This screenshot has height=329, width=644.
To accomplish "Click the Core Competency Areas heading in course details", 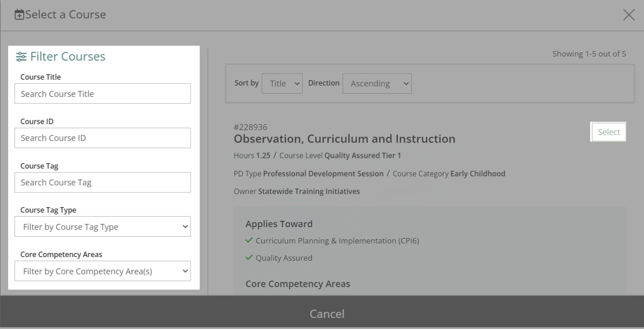I will (298, 283).
